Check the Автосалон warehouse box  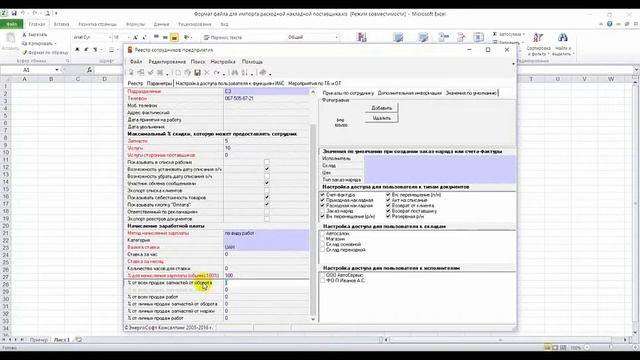tap(322, 234)
